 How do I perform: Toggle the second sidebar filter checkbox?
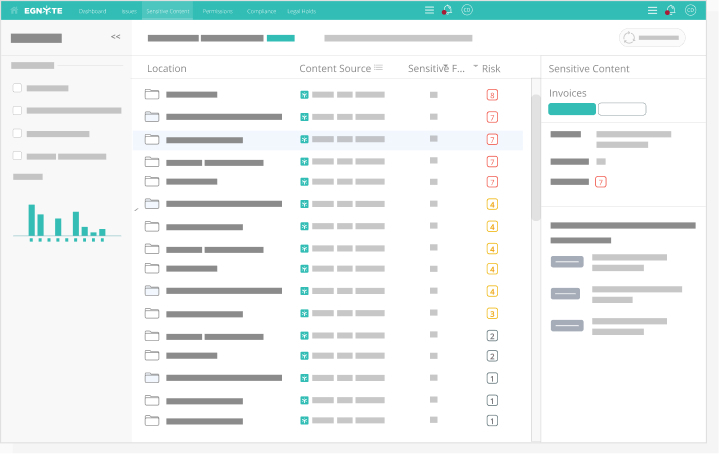tap(17, 110)
